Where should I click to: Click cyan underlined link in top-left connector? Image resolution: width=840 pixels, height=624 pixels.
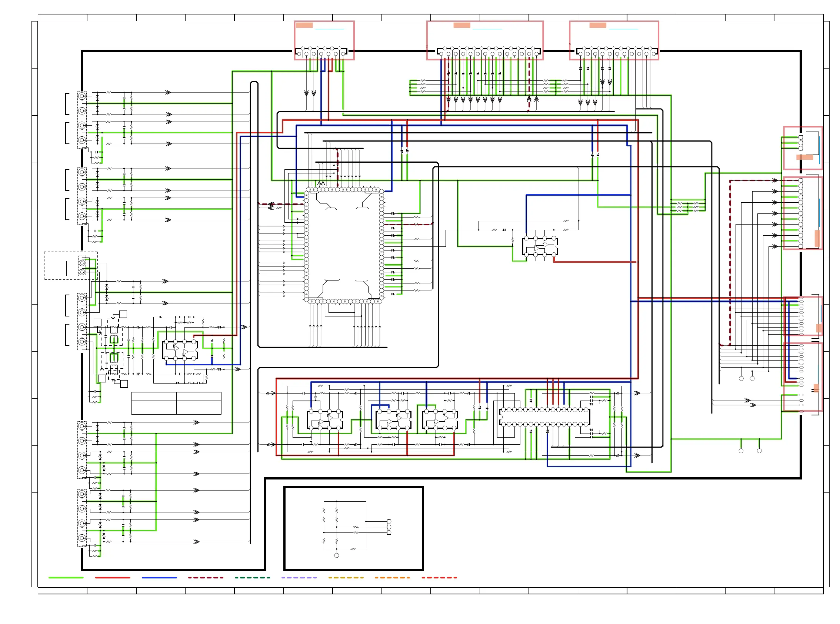coord(329,29)
